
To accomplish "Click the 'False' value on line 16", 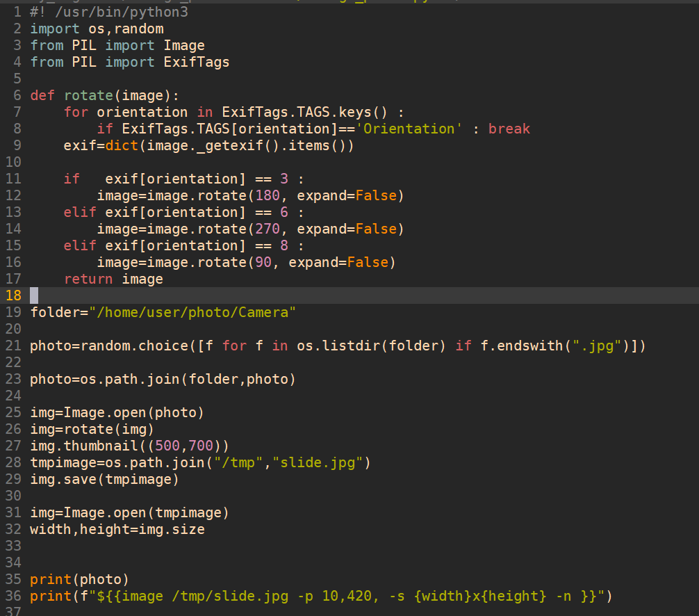I will pos(368,262).
